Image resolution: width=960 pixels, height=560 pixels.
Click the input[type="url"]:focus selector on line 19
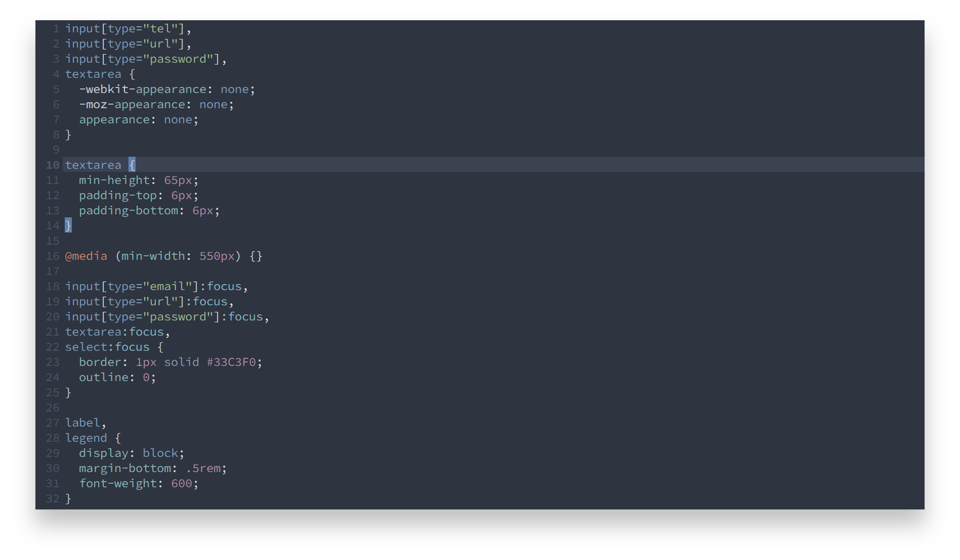pos(146,302)
